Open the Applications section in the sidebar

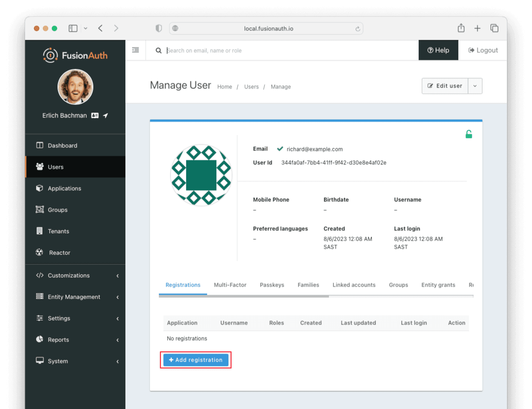click(64, 188)
